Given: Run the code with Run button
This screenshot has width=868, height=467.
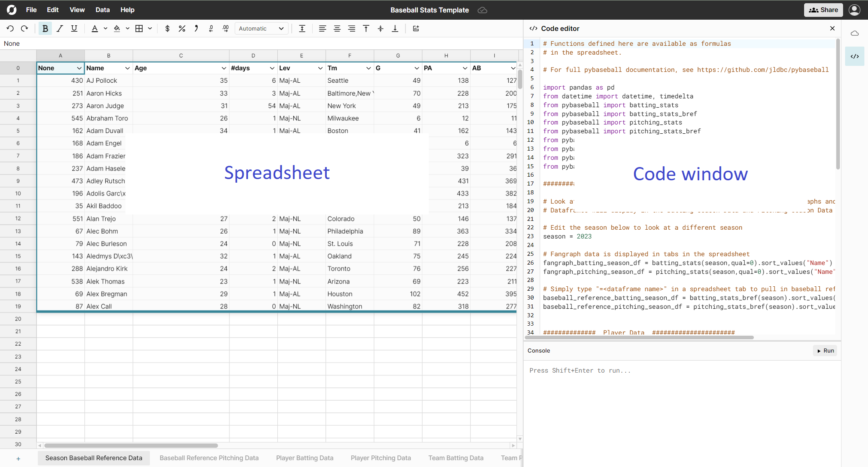Looking at the screenshot, I should [x=825, y=351].
